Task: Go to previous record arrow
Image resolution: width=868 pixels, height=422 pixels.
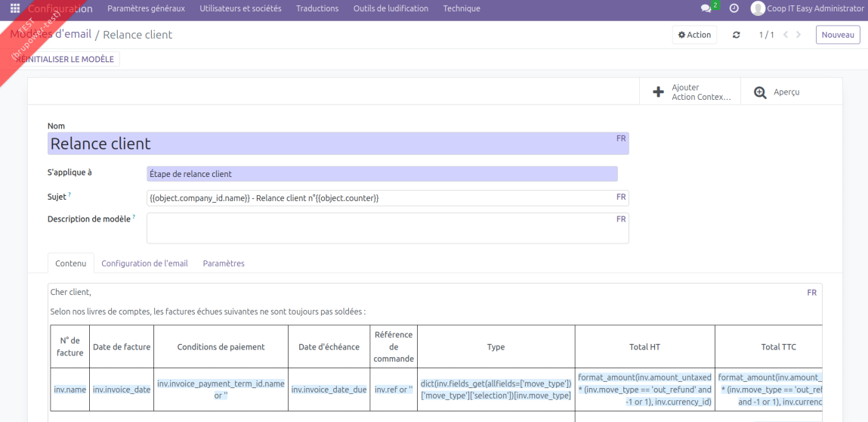Action: tap(784, 35)
